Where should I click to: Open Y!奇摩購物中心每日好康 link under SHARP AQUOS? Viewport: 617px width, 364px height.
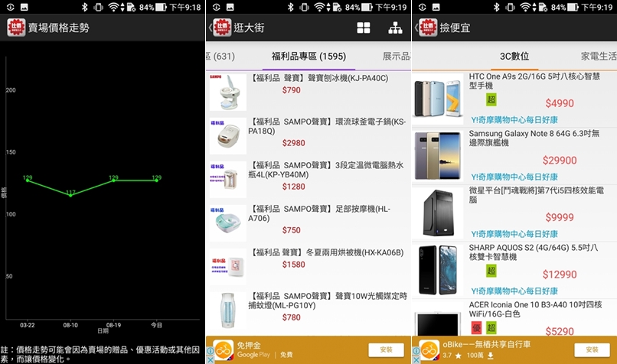point(514,291)
